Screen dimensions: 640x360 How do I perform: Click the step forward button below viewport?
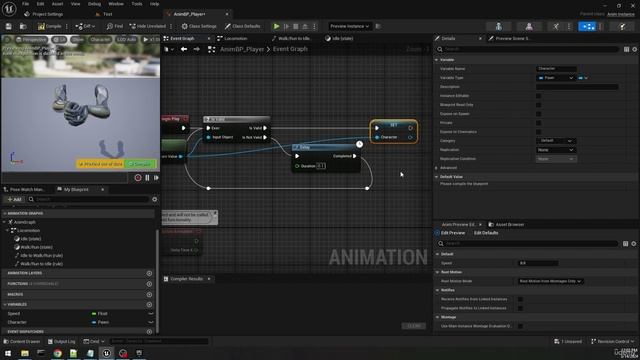pos(156,178)
